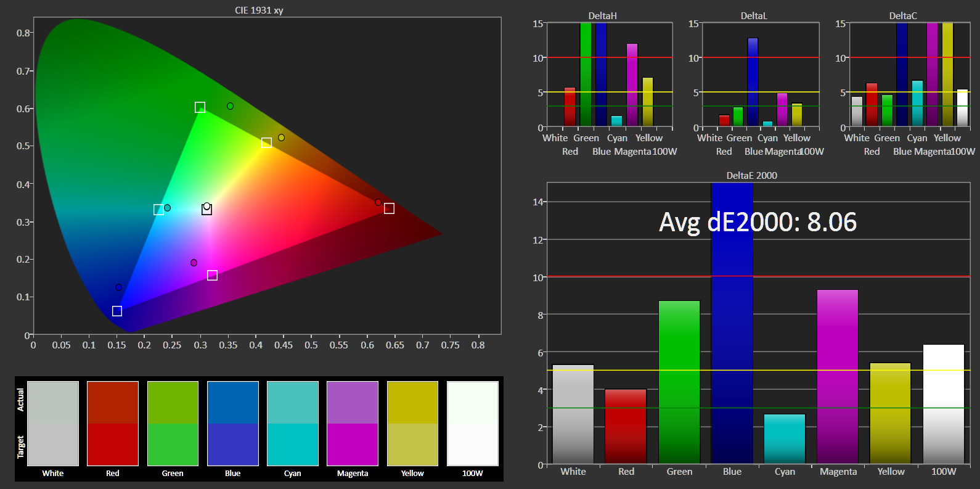Screen dimensions: 980x489
Task: Click the Cyan bar in DeltaE 2000 chart
Action: [x=785, y=438]
